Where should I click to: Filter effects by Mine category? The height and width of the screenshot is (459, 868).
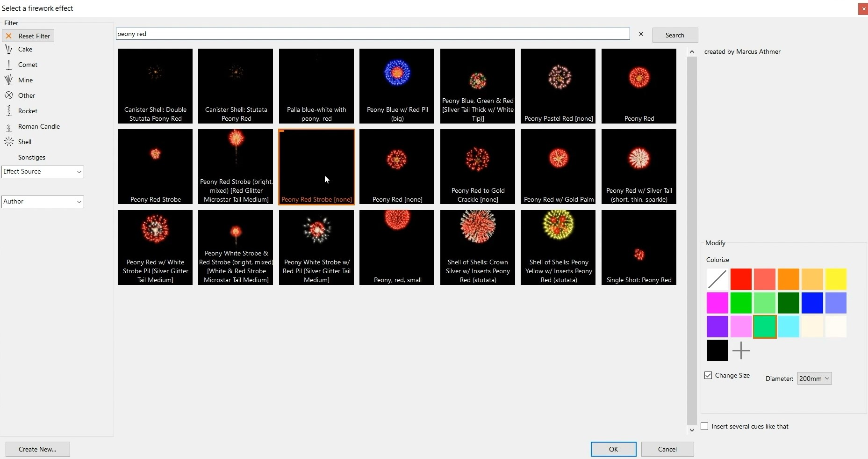pyautogui.click(x=19, y=80)
